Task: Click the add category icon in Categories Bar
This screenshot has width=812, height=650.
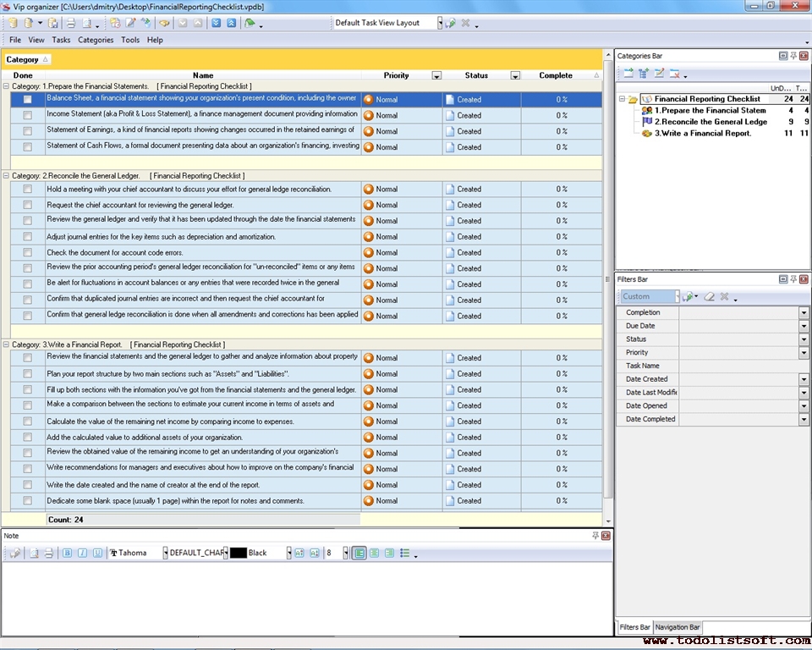Action: (x=628, y=74)
